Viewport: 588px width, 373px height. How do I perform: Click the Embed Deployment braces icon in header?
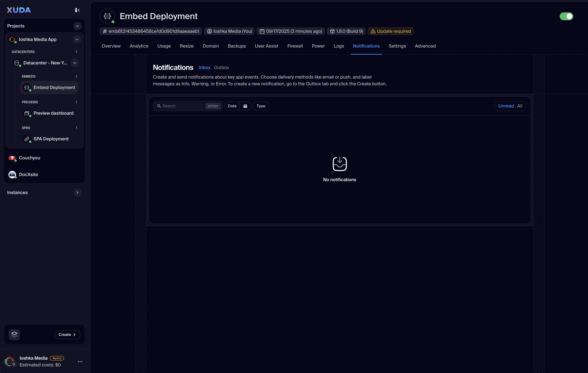[x=107, y=16]
